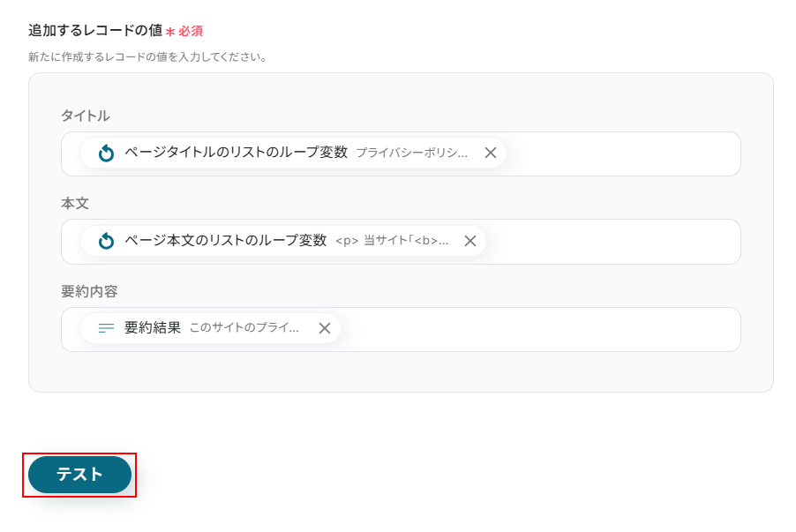Click the プライバシーポリシ… preview text

click(x=412, y=153)
